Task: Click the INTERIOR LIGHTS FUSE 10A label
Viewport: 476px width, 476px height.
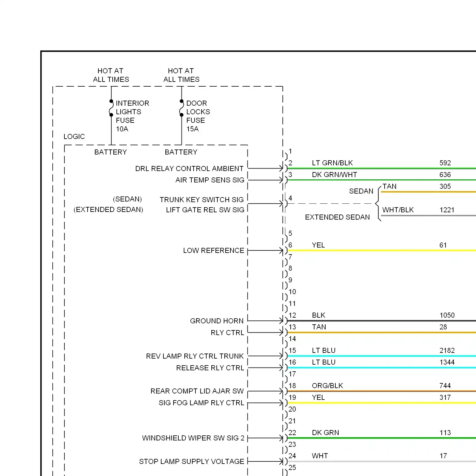Action: [x=132, y=116]
